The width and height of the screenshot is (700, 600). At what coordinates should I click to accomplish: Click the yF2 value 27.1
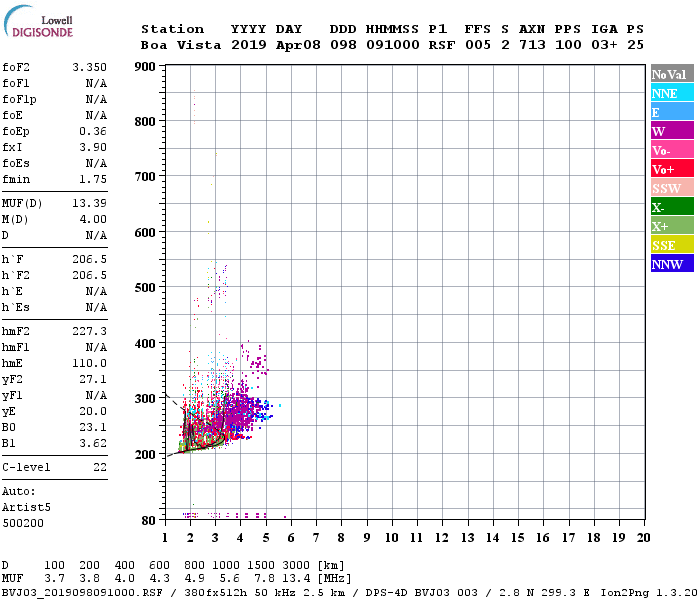point(93,380)
